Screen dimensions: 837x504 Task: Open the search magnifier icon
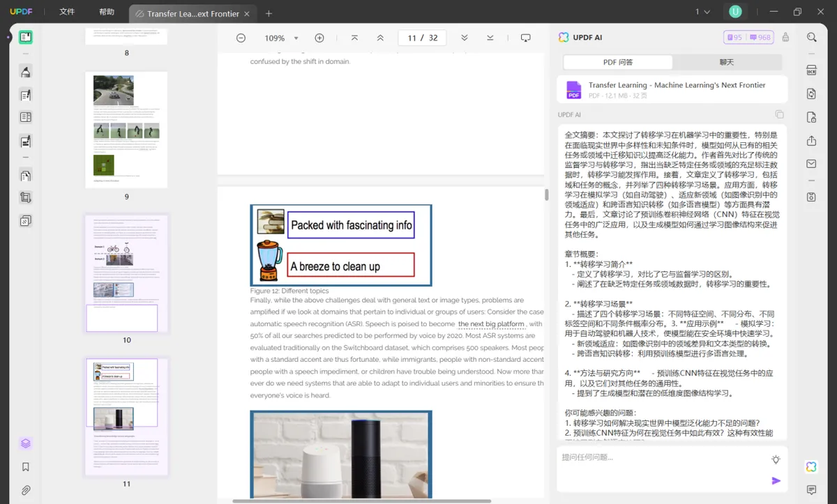811,38
